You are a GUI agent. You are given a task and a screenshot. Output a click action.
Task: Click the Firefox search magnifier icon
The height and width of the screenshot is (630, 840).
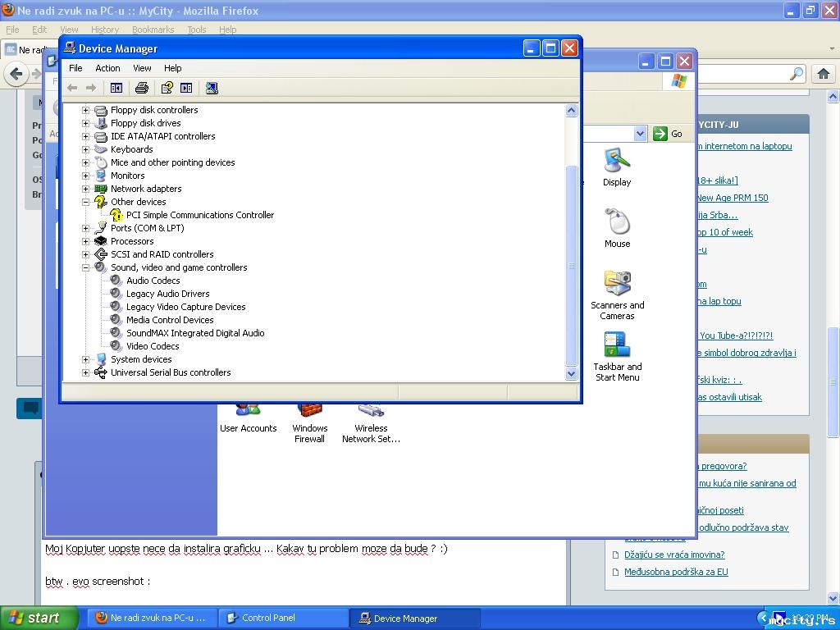point(797,74)
